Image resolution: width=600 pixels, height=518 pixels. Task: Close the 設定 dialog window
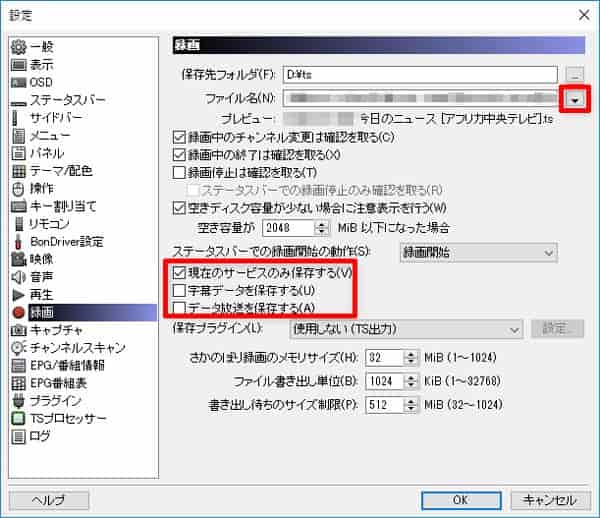584,15
